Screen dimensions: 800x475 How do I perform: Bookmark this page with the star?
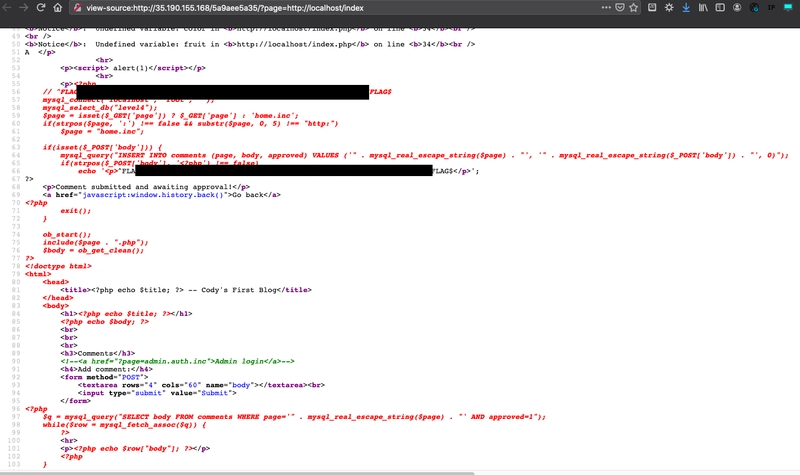coord(634,8)
